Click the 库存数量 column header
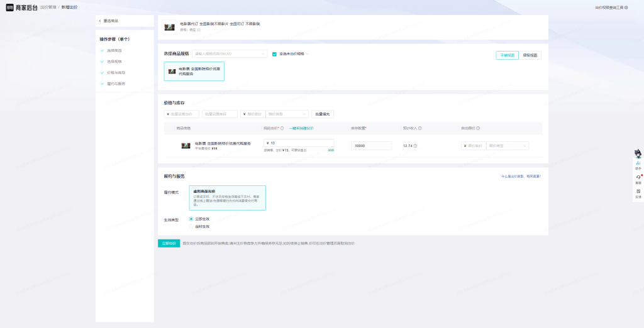Viewport: 644px width, 328px height. [x=358, y=128]
